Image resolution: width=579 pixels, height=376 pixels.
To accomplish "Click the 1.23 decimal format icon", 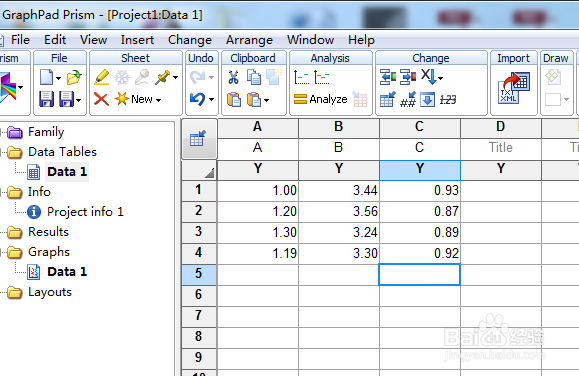I will click(448, 100).
